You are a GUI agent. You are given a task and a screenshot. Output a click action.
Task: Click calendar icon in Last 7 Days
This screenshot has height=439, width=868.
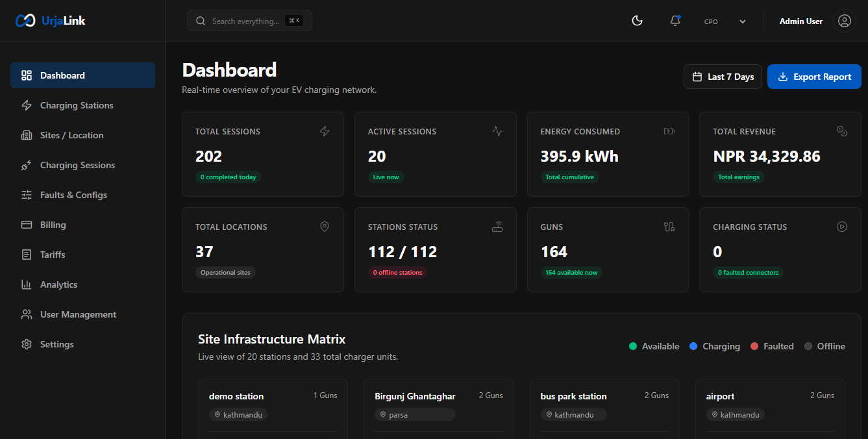point(697,77)
